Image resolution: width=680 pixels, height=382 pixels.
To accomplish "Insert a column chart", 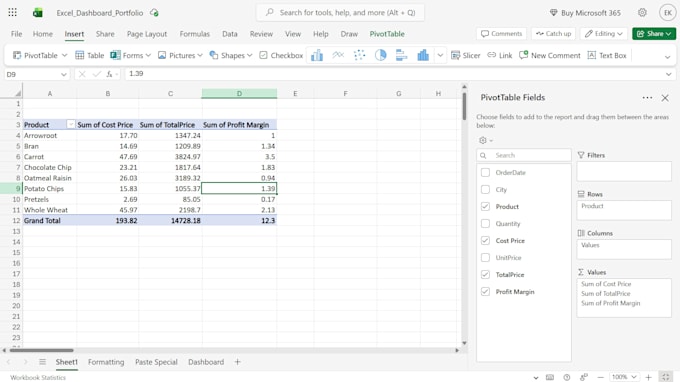I will 317,55.
